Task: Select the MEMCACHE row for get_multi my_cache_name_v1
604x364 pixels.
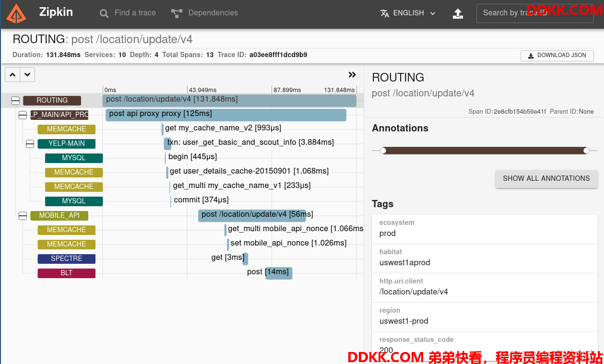Action: pyautogui.click(x=74, y=187)
